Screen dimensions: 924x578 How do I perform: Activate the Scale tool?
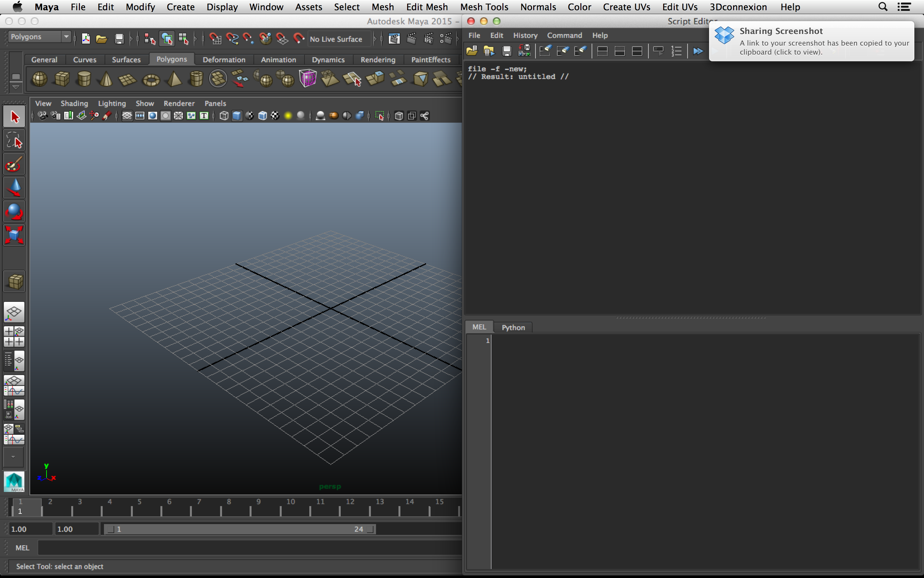[14, 235]
